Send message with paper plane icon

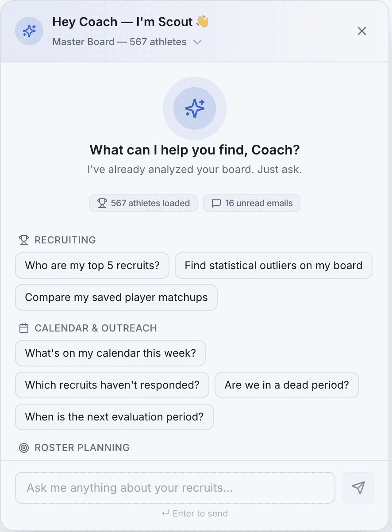(x=358, y=488)
